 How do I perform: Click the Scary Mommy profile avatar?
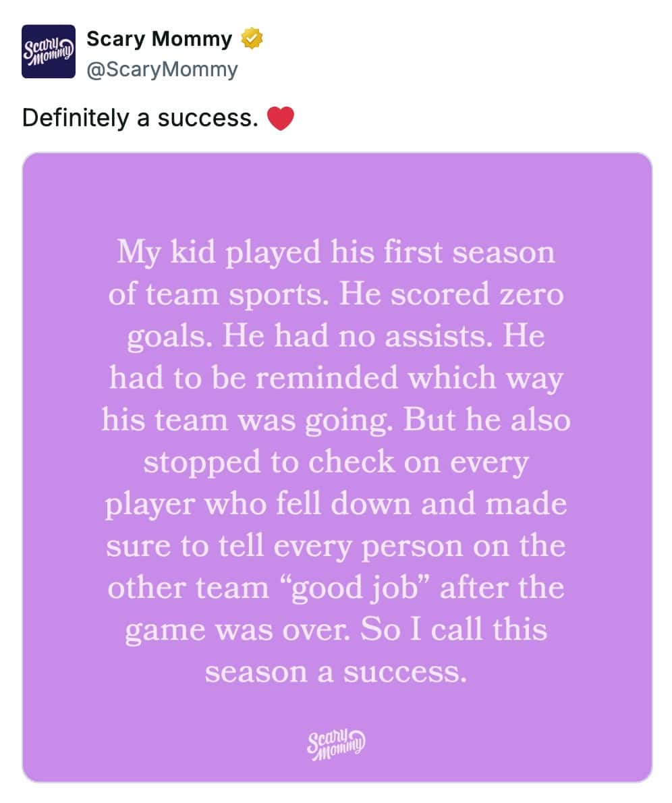[48, 51]
